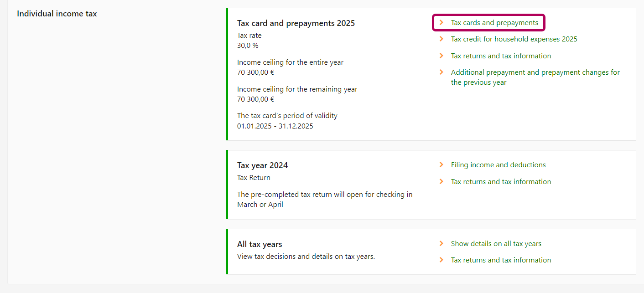
Task: Open Filing income and deductions
Action: pos(498,165)
